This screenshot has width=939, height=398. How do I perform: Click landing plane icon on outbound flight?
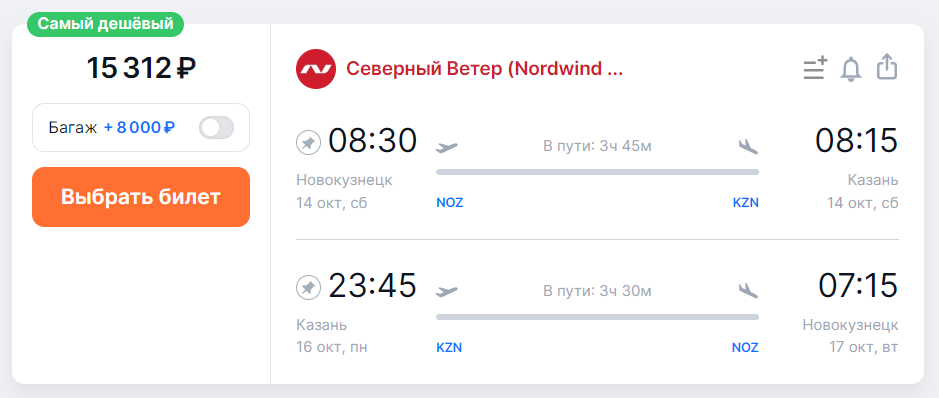(748, 146)
